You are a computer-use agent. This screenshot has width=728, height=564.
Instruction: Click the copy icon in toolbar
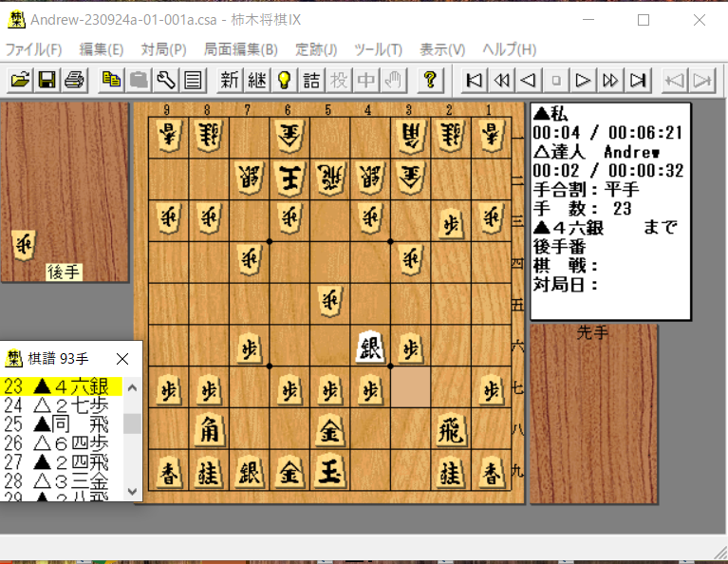tap(111, 81)
